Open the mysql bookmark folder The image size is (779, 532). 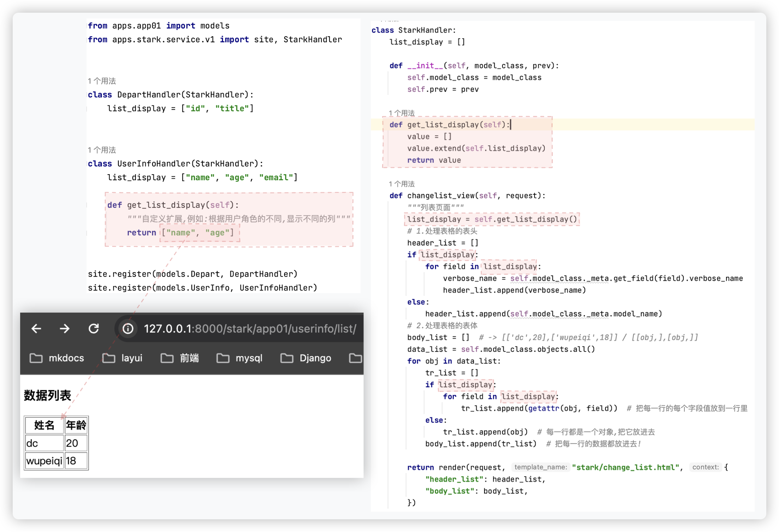(x=240, y=358)
